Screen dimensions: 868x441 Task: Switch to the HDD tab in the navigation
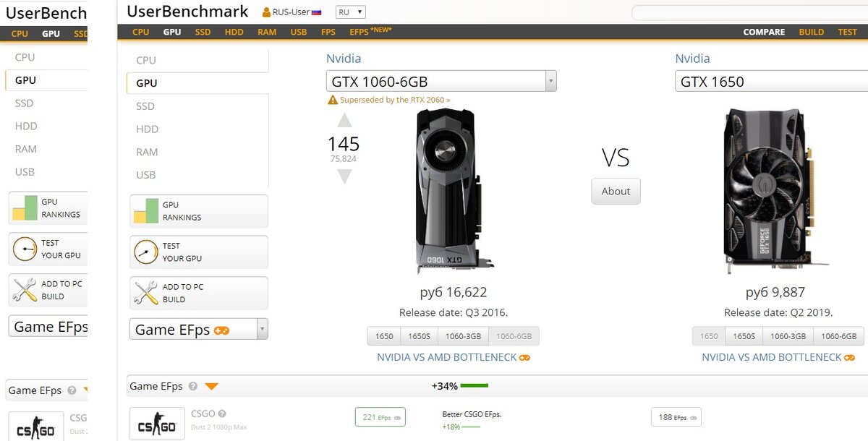tap(234, 32)
